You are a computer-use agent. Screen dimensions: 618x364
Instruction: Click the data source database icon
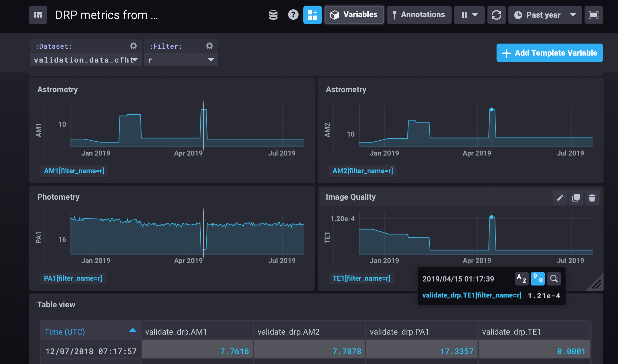click(x=273, y=15)
